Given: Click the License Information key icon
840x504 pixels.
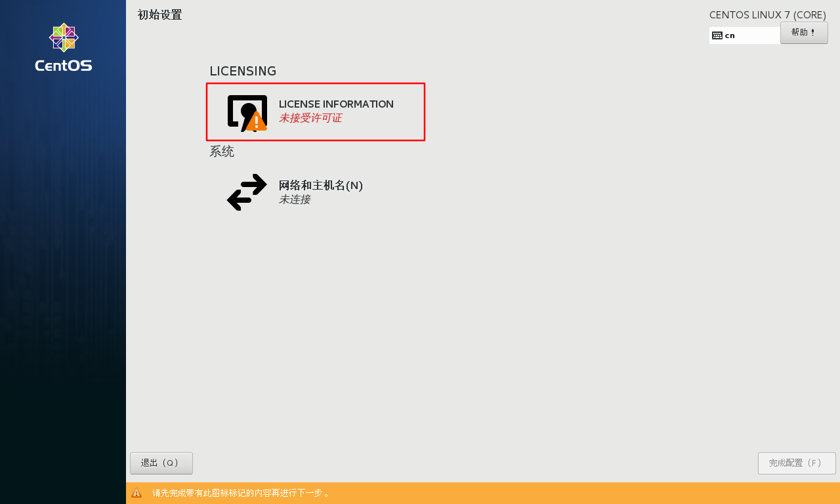Looking at the screenshot, I should [247, 113].
